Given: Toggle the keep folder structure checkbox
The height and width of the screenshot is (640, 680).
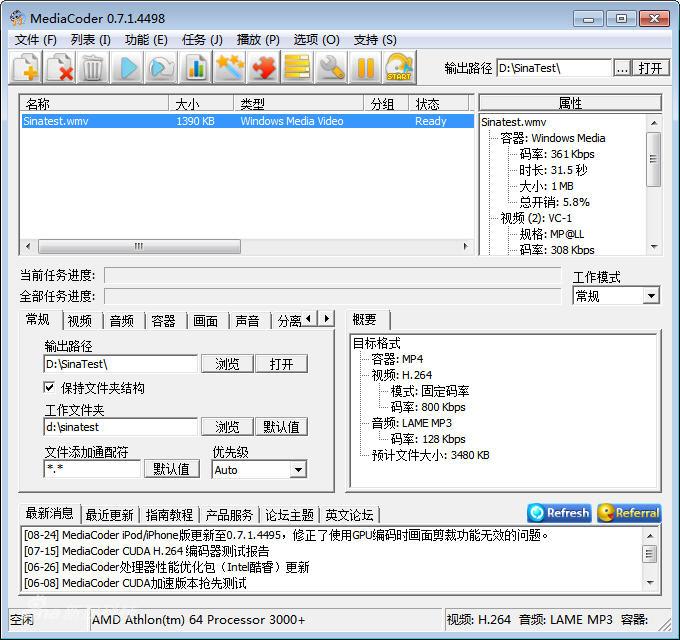Looking at the screenshot, I should coord(49,387).
